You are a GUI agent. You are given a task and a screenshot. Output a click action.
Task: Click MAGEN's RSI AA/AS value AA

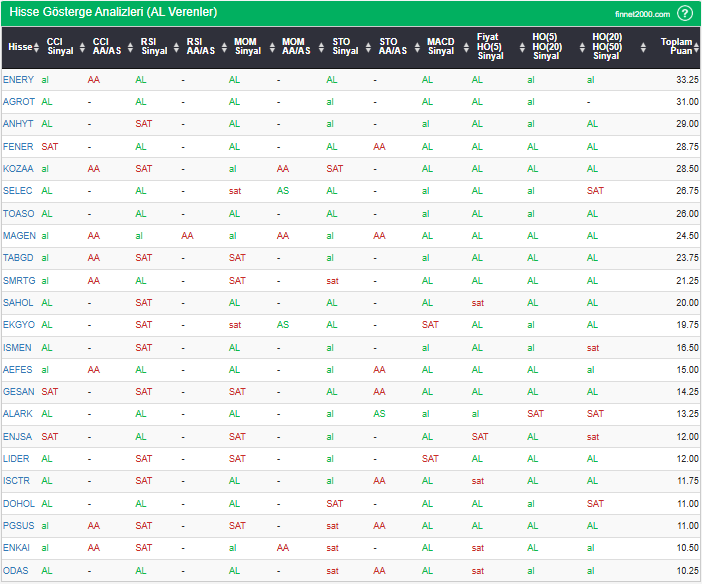pos(187,236)
